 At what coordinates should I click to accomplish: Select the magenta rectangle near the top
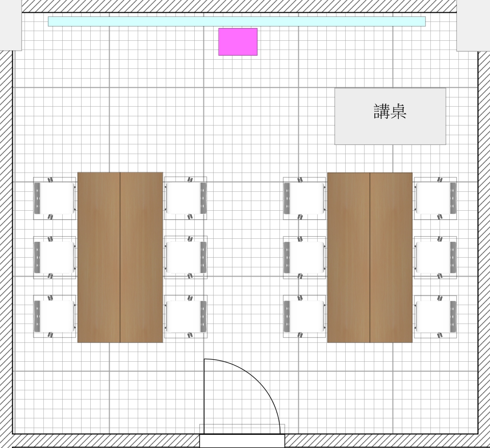(238, 42)
